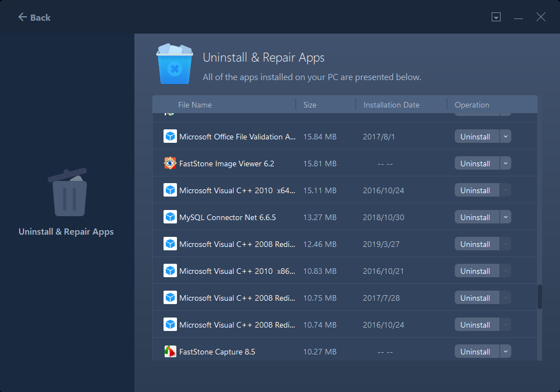Select Uninstall & Repair Apps in sidebar
Screen dimensions: 560x392
tap(66, 232)
